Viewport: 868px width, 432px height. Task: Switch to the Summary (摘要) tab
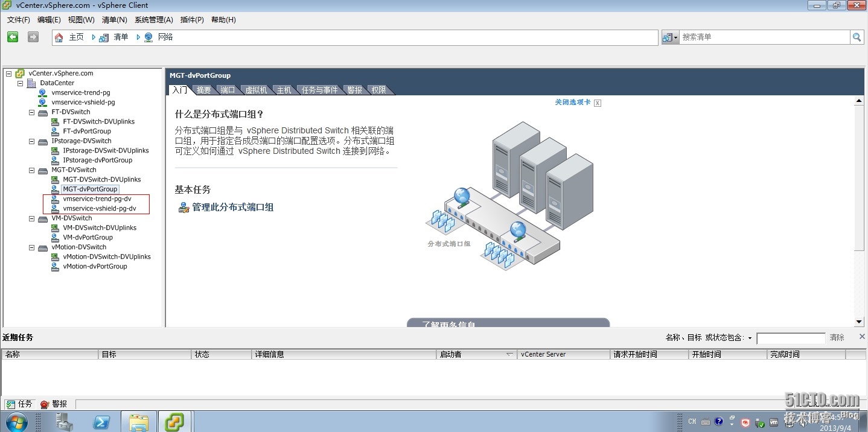tap(204, 90)
